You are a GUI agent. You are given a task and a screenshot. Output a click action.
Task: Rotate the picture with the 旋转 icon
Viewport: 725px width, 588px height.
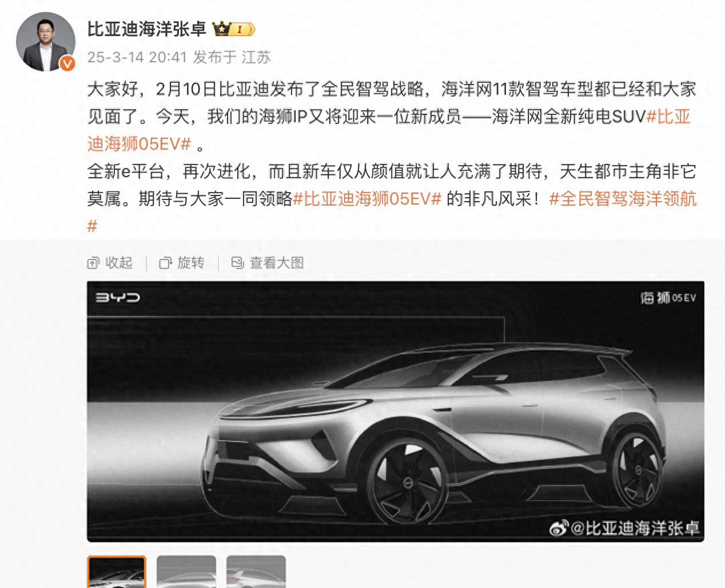[165, 263]
